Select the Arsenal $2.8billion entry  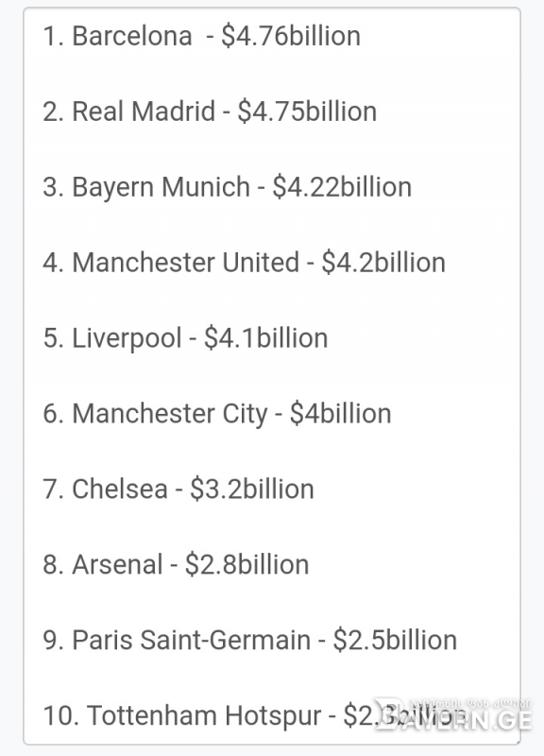(x=176, y=565)
